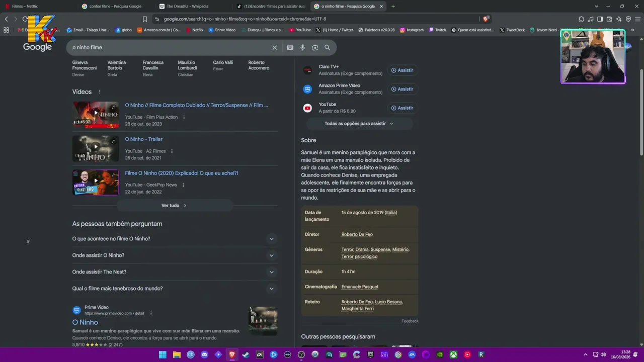This screenshot has height=362, width=644.
Task: Watch on Claro TV+ with Assistir
Action: pos(402,70)
